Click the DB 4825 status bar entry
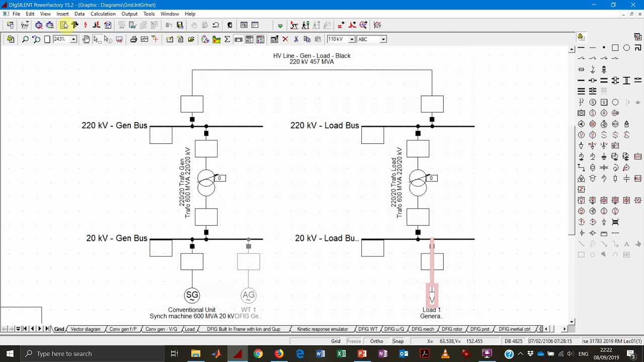The image size is (644, 362). tap(514, 341)
